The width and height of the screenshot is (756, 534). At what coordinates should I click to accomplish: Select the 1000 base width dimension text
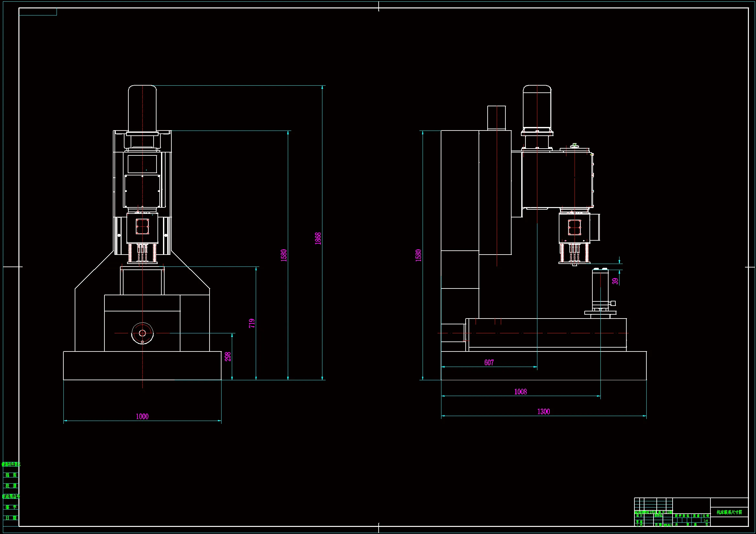(x=142, y=416)
